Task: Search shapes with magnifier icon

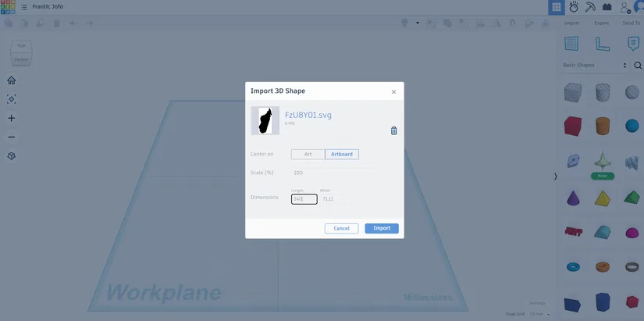Action: point(638,66)
